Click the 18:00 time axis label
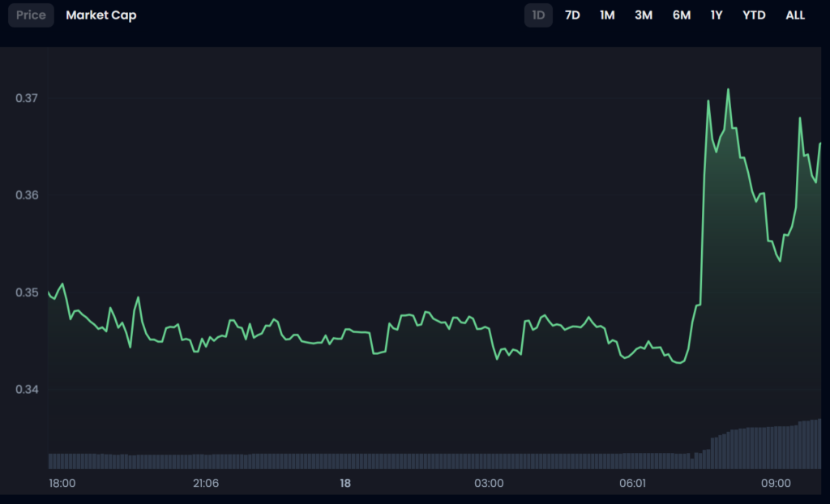The height and width of the screenshot is (504, 830). pos(62,484)
